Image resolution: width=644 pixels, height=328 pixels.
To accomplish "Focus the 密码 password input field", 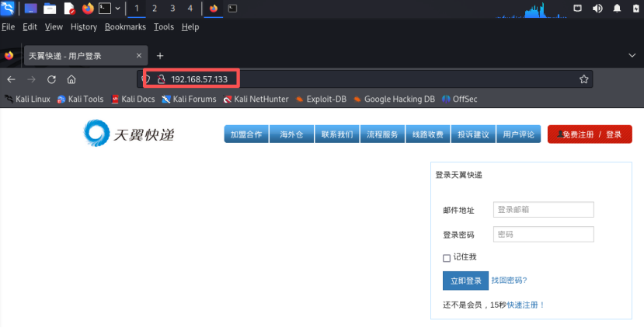I will pos(543,234).
